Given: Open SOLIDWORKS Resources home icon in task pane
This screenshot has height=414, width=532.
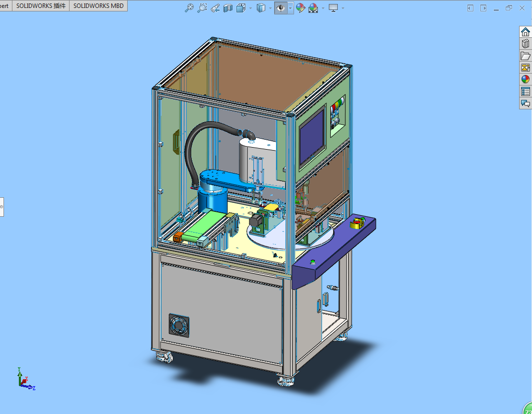Looking at the screenshot, I should pyautogui.click(x=525, y=32).
